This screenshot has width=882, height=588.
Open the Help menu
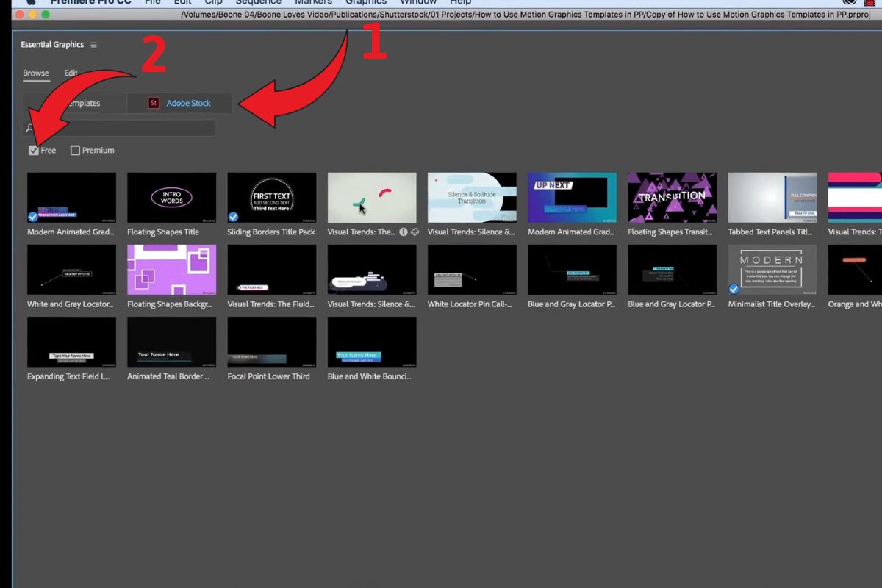pos(460,2)
